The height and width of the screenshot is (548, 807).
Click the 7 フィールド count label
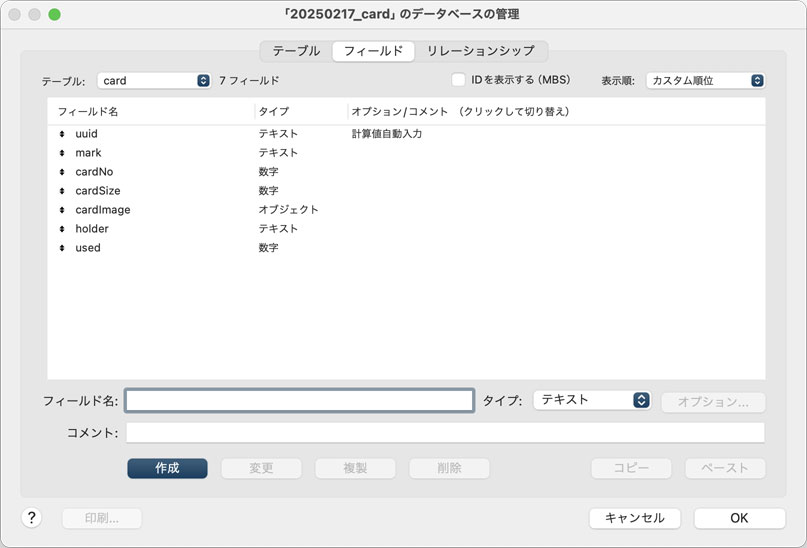[x=249, y=81]
